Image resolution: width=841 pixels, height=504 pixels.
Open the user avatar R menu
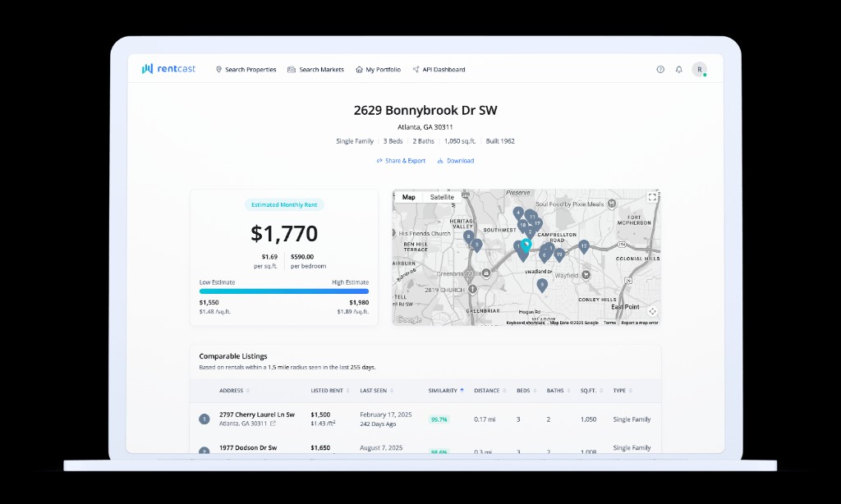699,69
